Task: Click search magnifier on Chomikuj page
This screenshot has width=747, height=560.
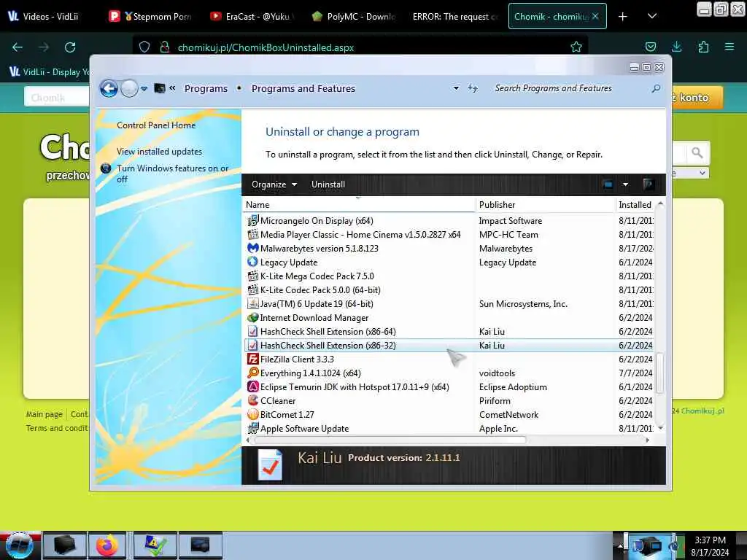Action: (697, 153)
